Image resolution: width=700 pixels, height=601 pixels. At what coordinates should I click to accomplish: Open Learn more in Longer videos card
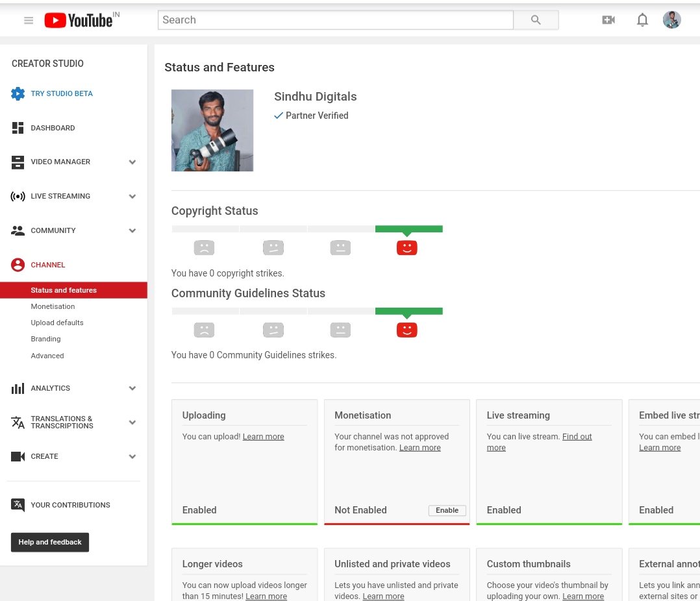266,596
